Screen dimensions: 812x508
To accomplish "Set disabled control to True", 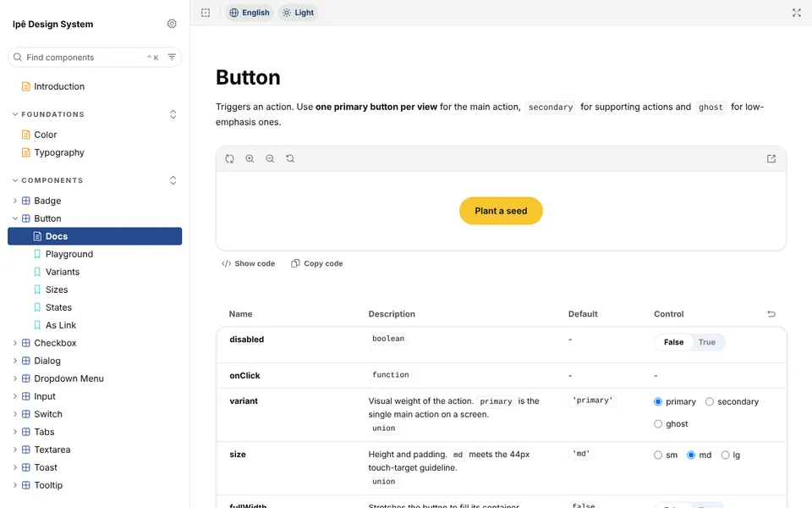I will tap(706, 342).
